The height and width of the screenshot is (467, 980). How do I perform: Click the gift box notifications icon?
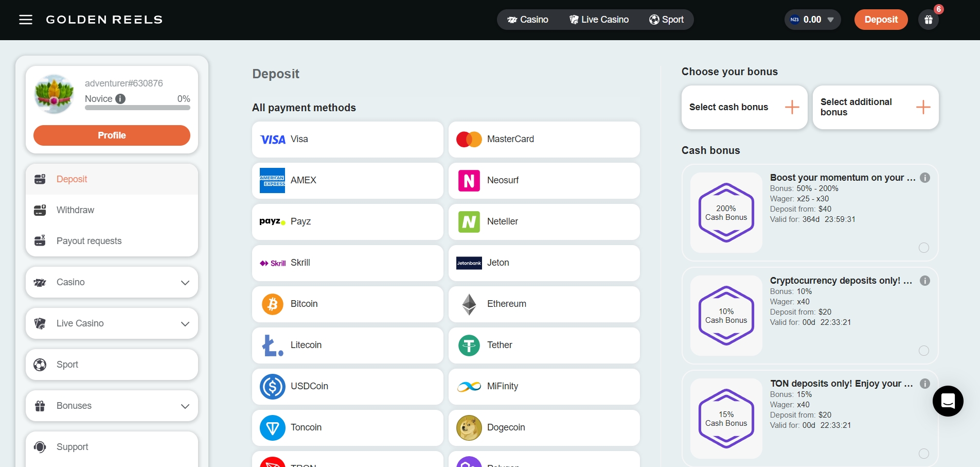tap(928, 20)
